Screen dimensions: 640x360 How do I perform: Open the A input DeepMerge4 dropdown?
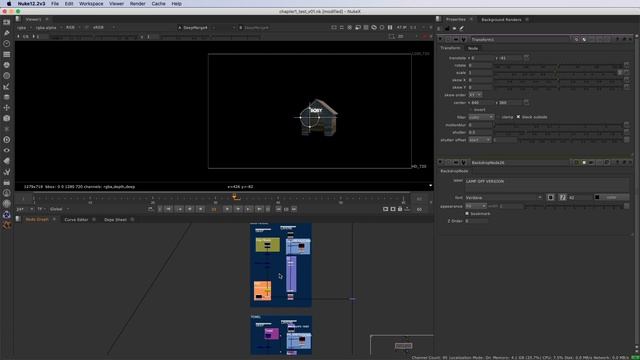pyautogui.click(x=198, y=28)
